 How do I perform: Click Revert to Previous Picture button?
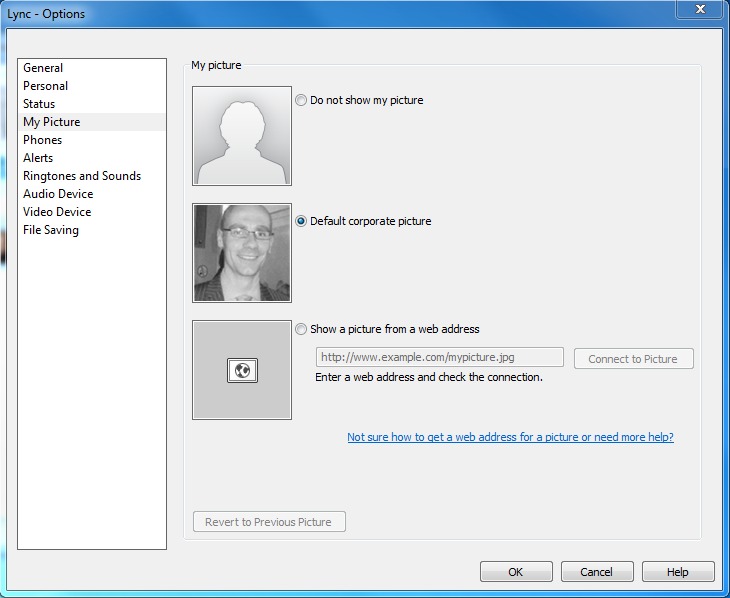[269, 522]
